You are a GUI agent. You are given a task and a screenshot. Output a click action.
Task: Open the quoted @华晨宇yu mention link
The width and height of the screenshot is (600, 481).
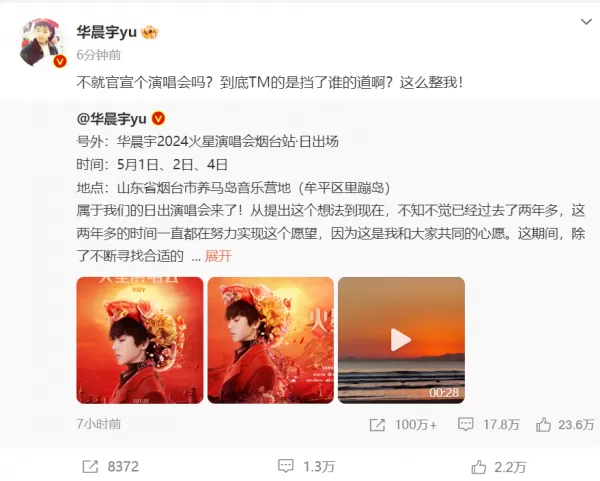tap(111, 119)
